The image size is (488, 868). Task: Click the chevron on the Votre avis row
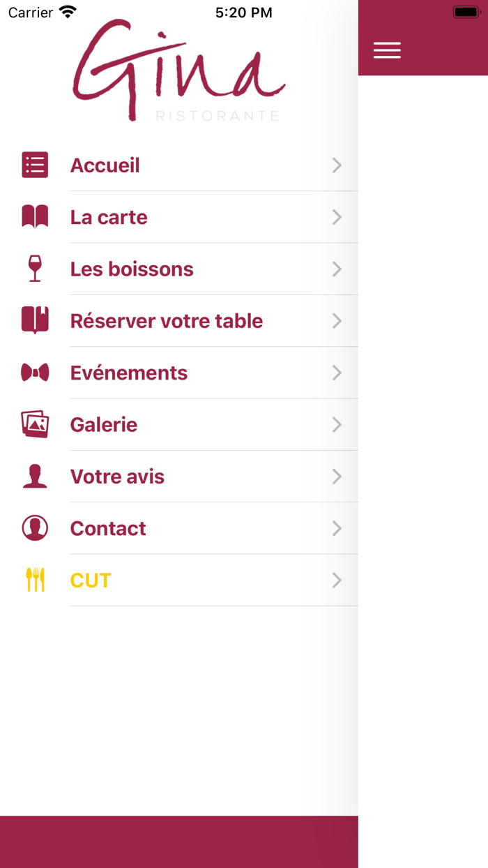(x=337, y=477)
